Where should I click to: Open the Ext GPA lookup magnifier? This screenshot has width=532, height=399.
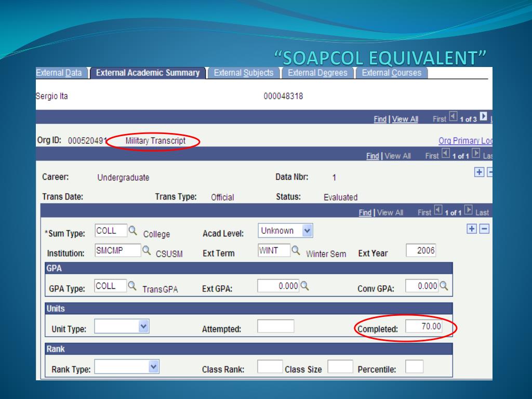[x=304, y=286]
